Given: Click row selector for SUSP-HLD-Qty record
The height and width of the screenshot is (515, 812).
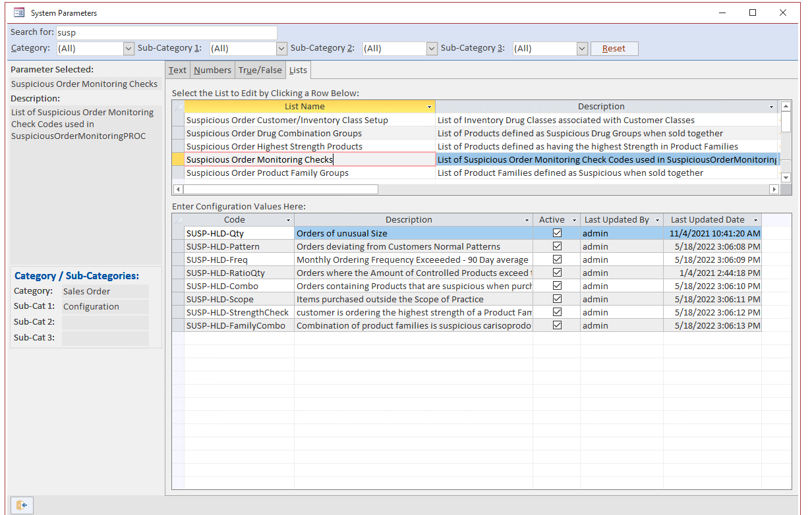Looking at the screenshot, I should [x=178, y=233].
